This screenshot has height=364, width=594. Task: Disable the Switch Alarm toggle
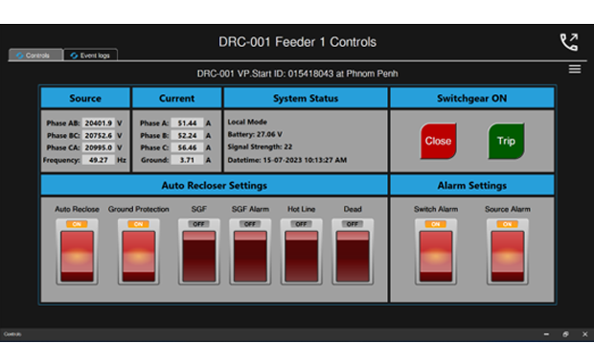[436, 252]
